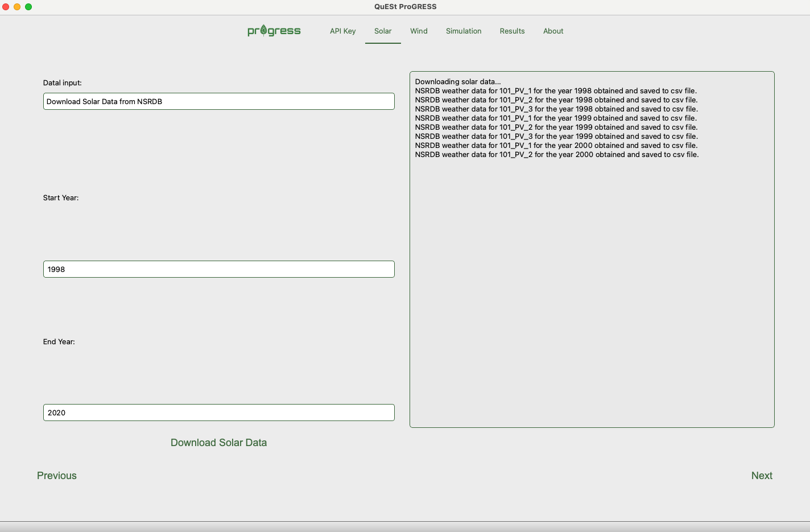Click the log line for 101_PV_1 year 2000
This screenshot has width=810, height=532.
556,145
